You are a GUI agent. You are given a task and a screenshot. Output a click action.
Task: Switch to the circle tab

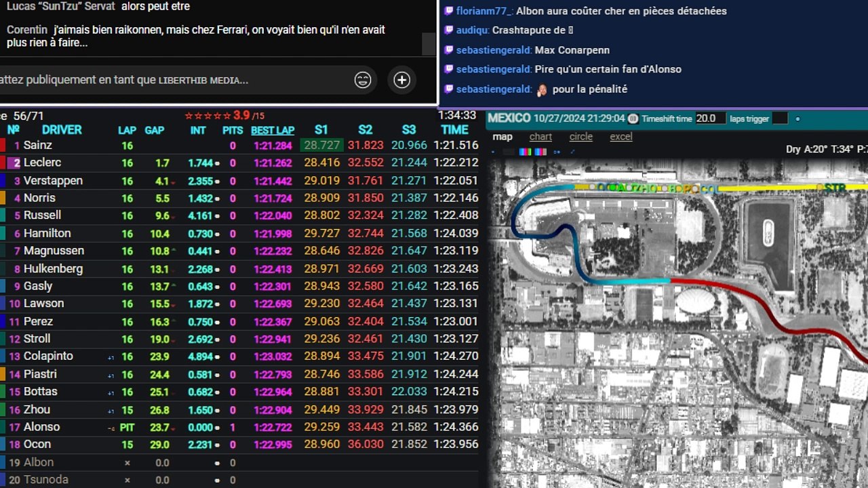[581, 137]
